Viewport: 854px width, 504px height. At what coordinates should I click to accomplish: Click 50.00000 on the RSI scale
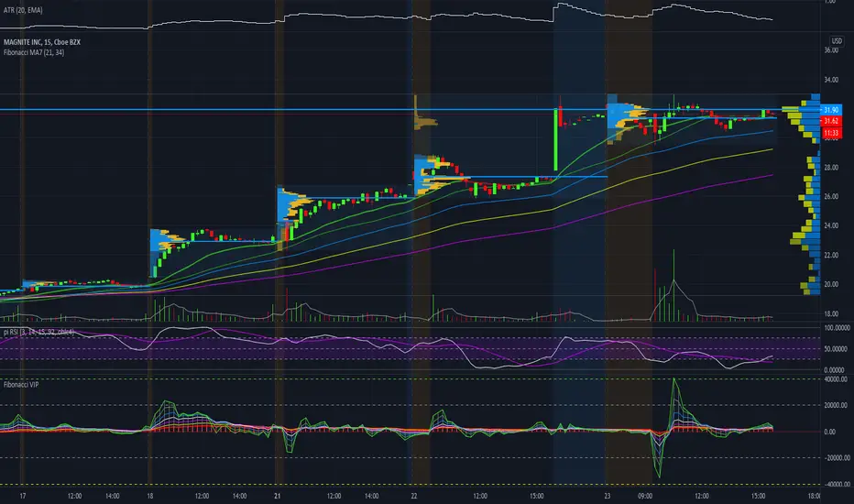(x=838, y=349)
